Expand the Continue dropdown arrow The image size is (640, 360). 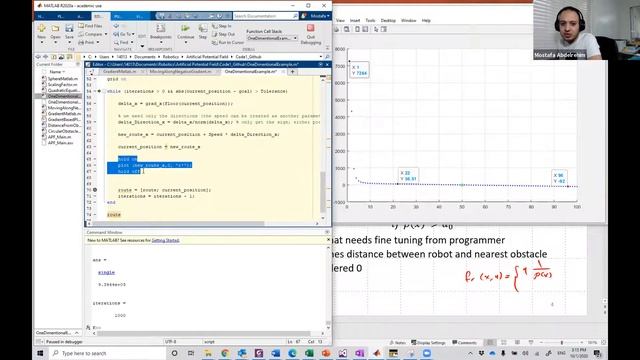(x=185, y=42)
